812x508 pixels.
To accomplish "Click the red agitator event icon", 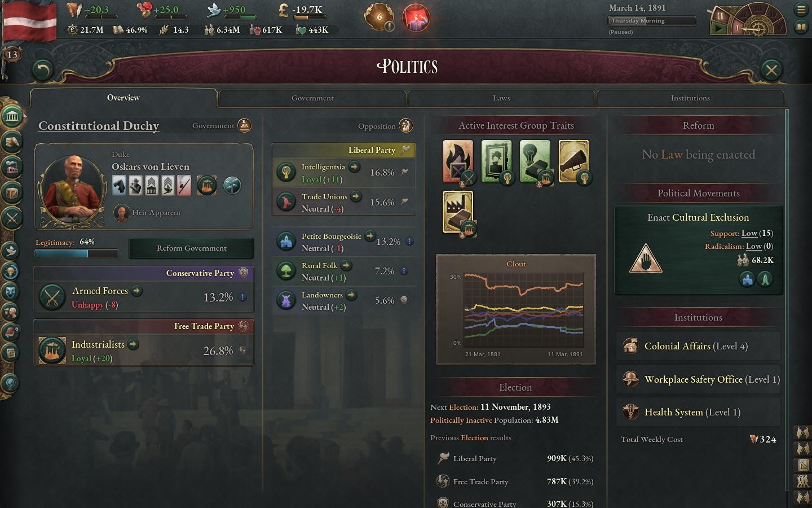I will [416, 17].
